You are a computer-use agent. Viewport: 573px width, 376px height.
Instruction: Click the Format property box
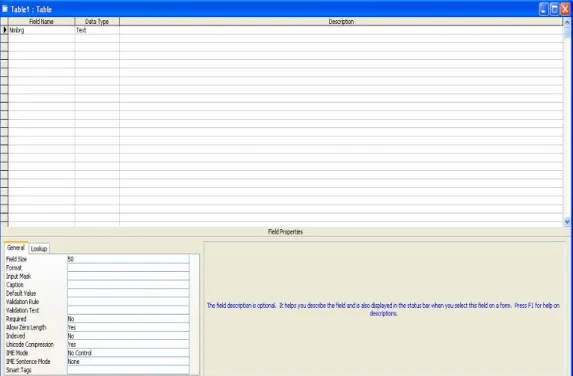click(x=128, y=267)
